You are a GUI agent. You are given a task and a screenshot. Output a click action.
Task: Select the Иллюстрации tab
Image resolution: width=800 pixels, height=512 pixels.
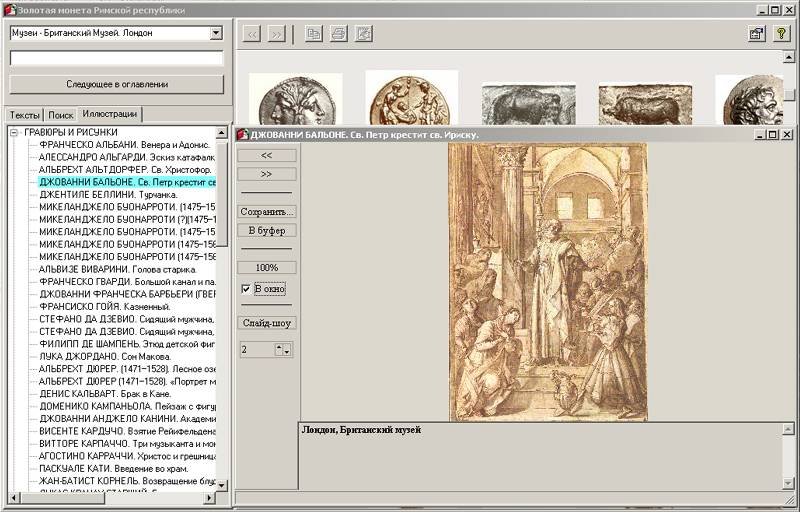110,114
